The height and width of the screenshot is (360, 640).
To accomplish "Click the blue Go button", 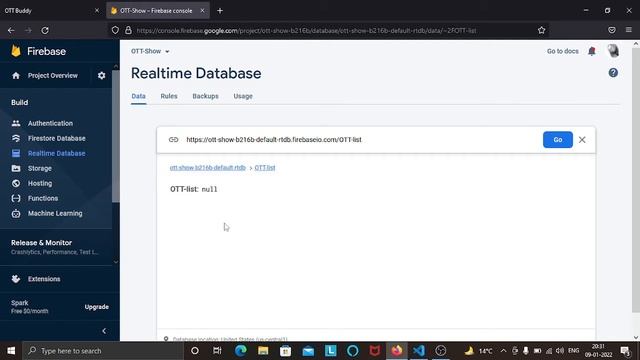I will (x=558, y=140).
